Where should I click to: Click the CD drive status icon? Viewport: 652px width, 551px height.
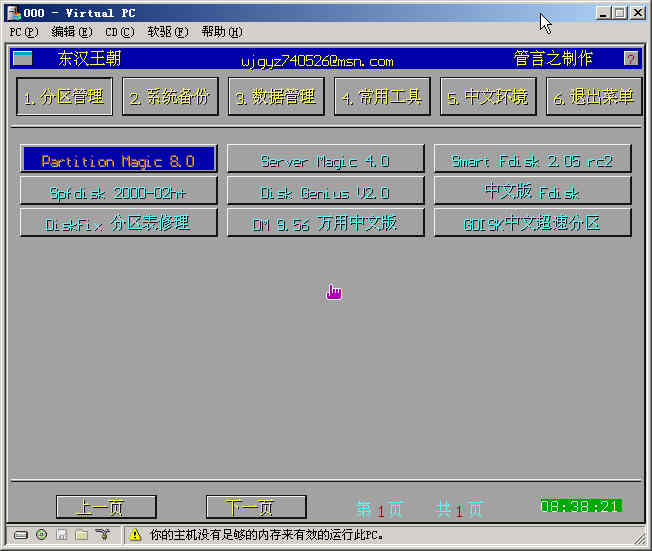point(42,535)
